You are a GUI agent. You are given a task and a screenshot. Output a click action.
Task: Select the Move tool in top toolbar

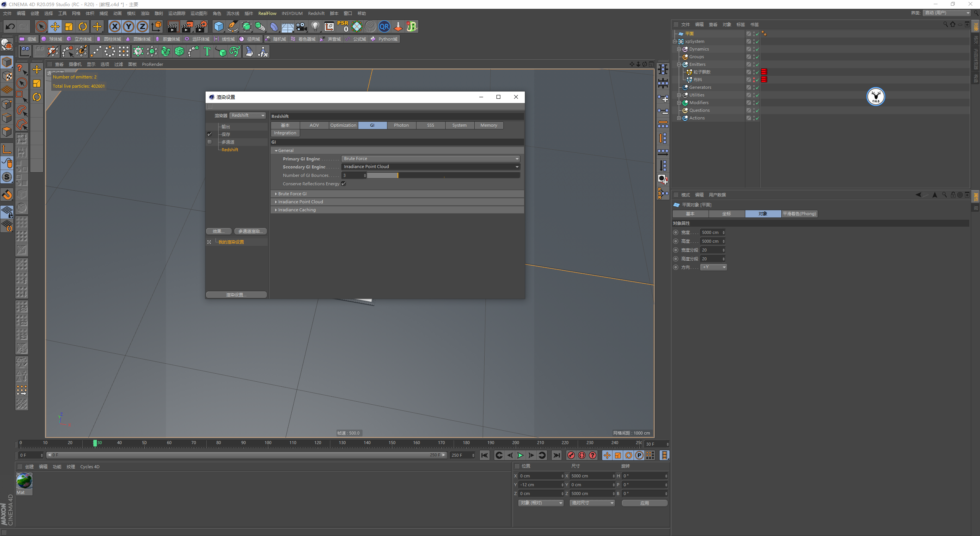pyautogui.click(x=55, y=26)
